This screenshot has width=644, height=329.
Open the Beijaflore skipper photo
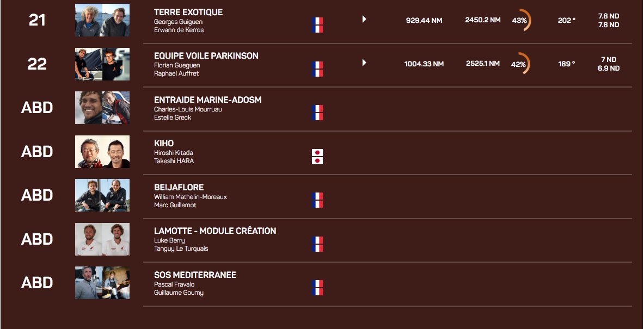point(102,195)
